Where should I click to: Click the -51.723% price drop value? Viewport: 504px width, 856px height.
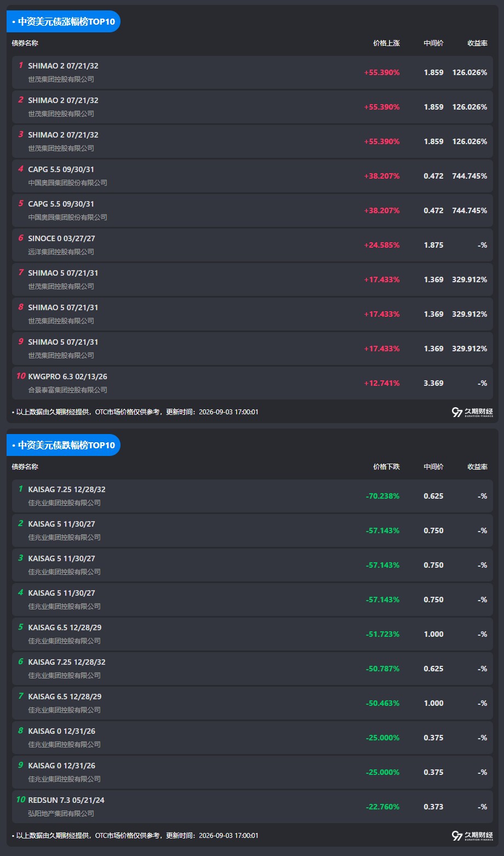coord(382,634)
